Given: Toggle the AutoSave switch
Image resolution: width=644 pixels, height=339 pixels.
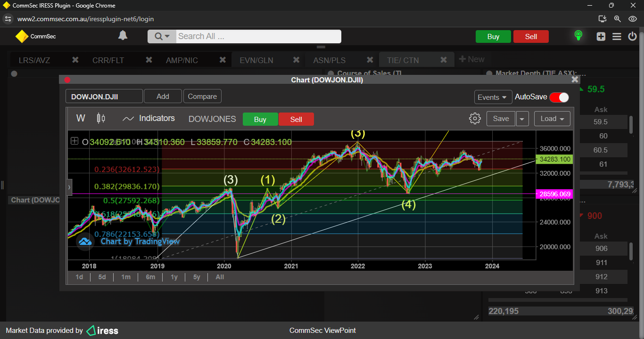Looking at the screenshot, I should click(559, 97).
